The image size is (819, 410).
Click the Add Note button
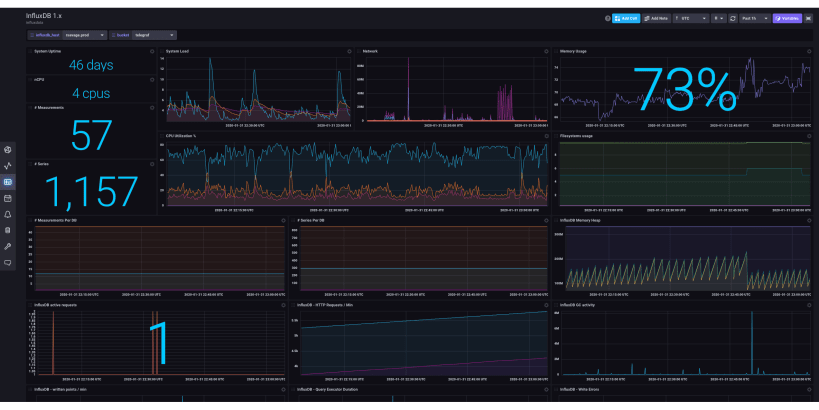point(657,18)
